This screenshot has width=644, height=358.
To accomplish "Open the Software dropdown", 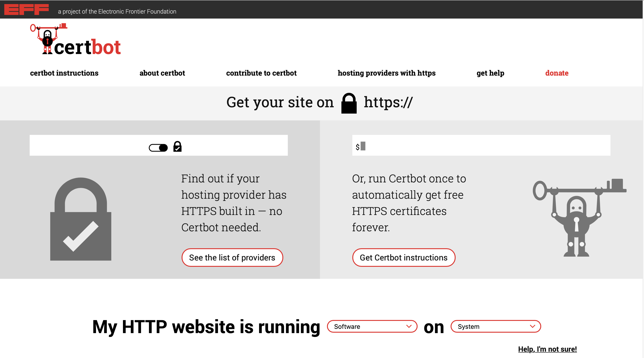I will tap(372, 326).
